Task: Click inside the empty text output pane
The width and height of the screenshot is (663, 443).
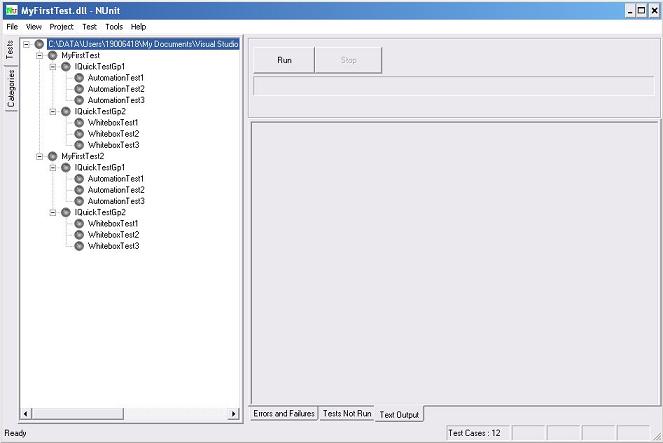Action: [x=455, y=263]
